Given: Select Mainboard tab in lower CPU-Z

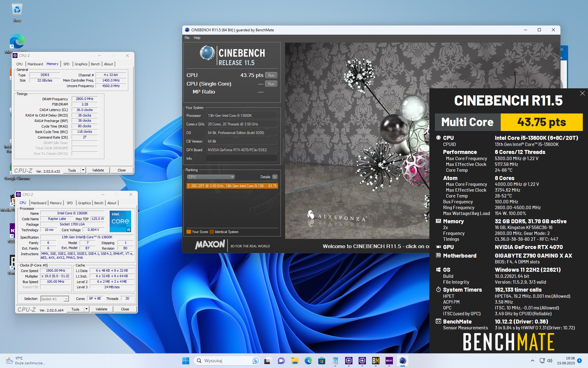Looking at the screenshot, I should 39,203.
